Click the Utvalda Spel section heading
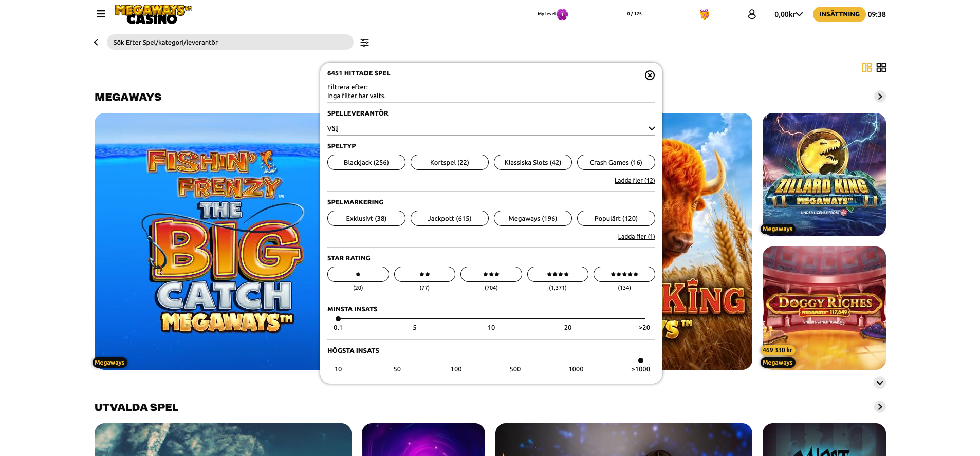Screen dimensions: 980x456 coord(136,407)
